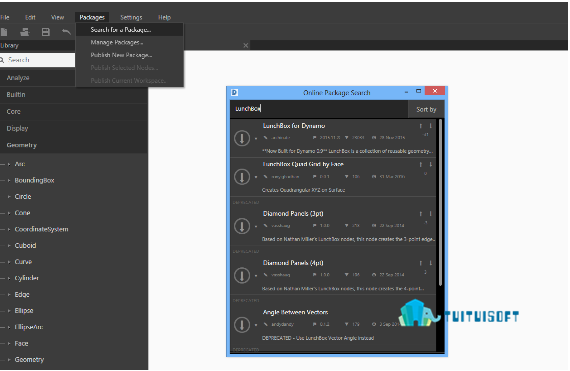Image resolution: width=570 pixels, height=371 pixels.
Task: Click the Save toolbar icon
Action: (x=46, y=32)
